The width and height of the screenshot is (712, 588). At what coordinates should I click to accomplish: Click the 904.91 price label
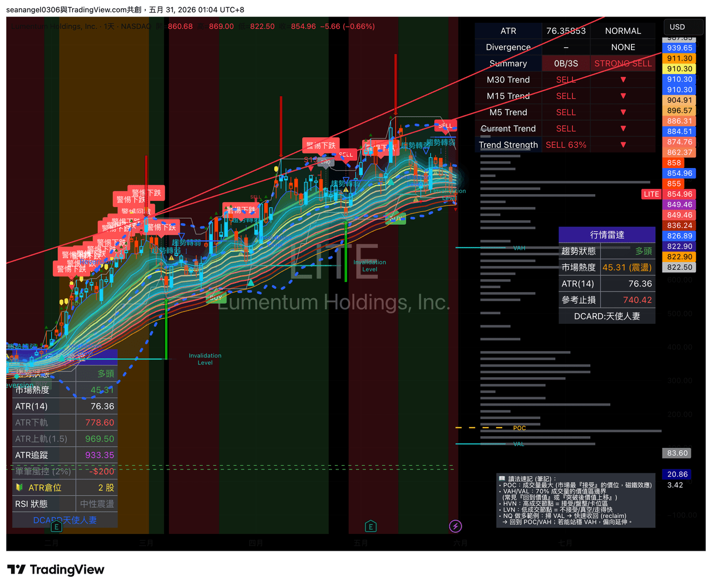coord(679,100)
